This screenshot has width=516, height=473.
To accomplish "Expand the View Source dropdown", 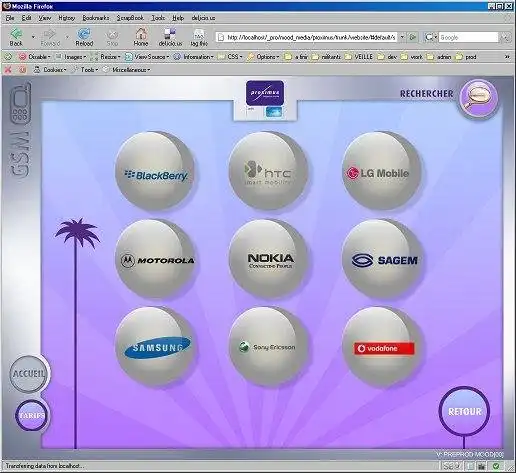I will tap(147, 57).
